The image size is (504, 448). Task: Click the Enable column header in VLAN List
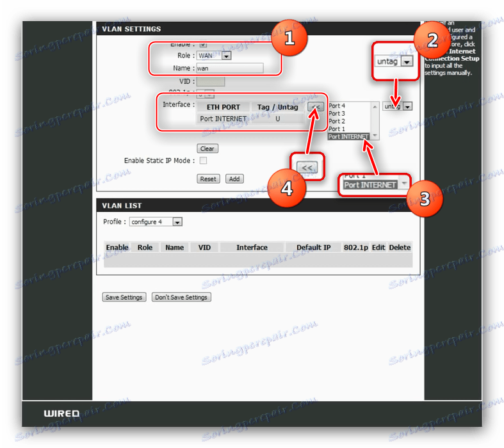click(x=117, y=247)
